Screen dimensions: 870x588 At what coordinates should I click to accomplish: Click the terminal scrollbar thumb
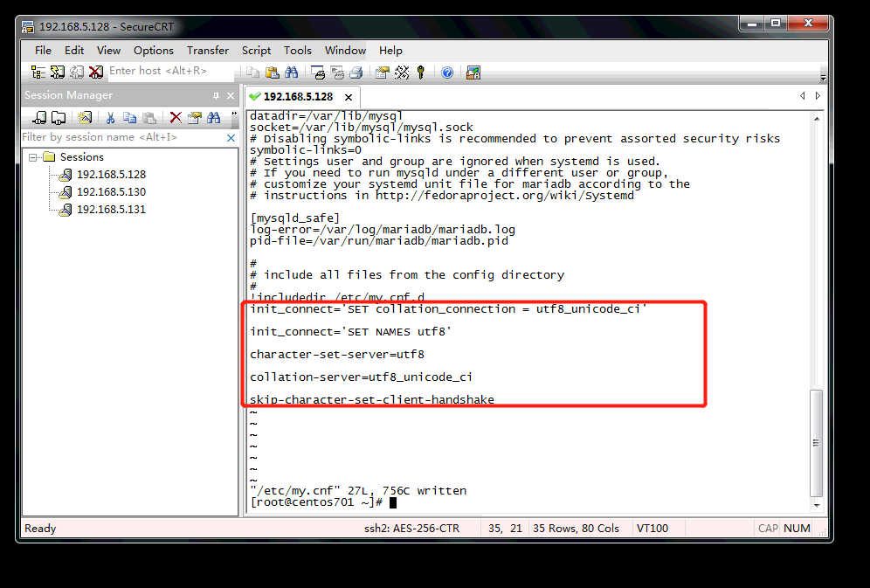[x=816, y=443]
